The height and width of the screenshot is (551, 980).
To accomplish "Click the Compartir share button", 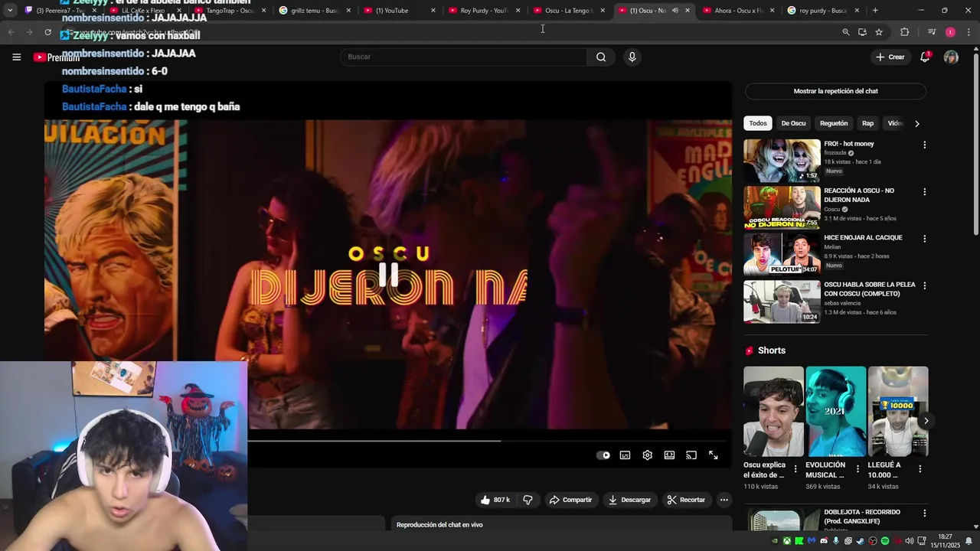I will point(570,500).
